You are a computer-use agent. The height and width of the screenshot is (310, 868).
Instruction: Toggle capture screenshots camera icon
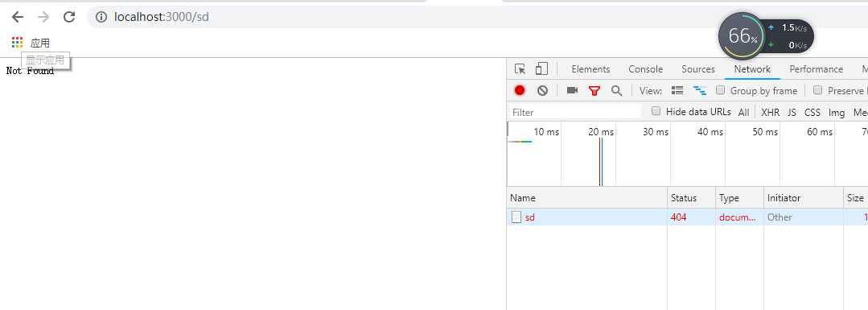(573, 90)
